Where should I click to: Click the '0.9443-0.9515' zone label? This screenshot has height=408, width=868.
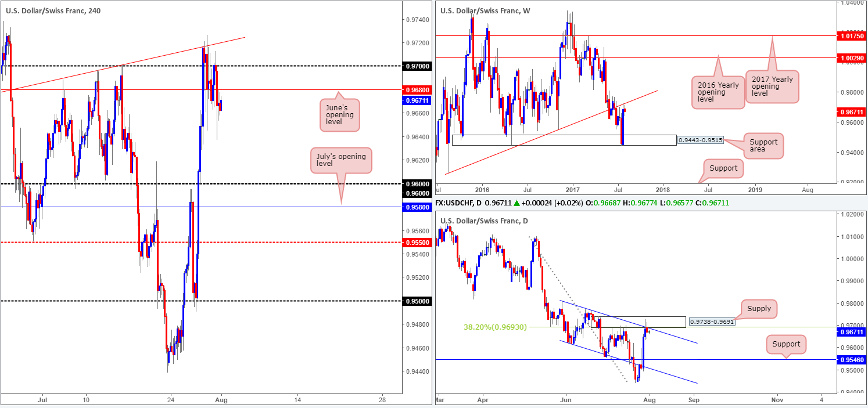coord(701,140)
